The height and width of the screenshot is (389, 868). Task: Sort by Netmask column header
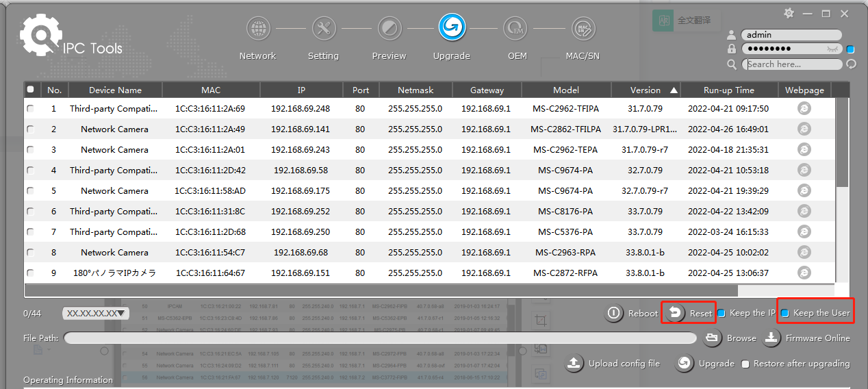pos(415,90)
